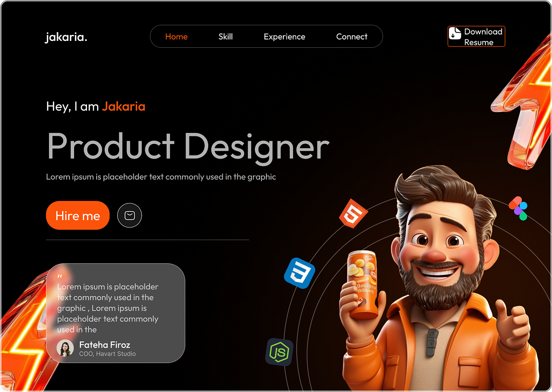Open the Figma logo icon
The height and width of the screenshot is (392, 552).
[x=518, y=208]
